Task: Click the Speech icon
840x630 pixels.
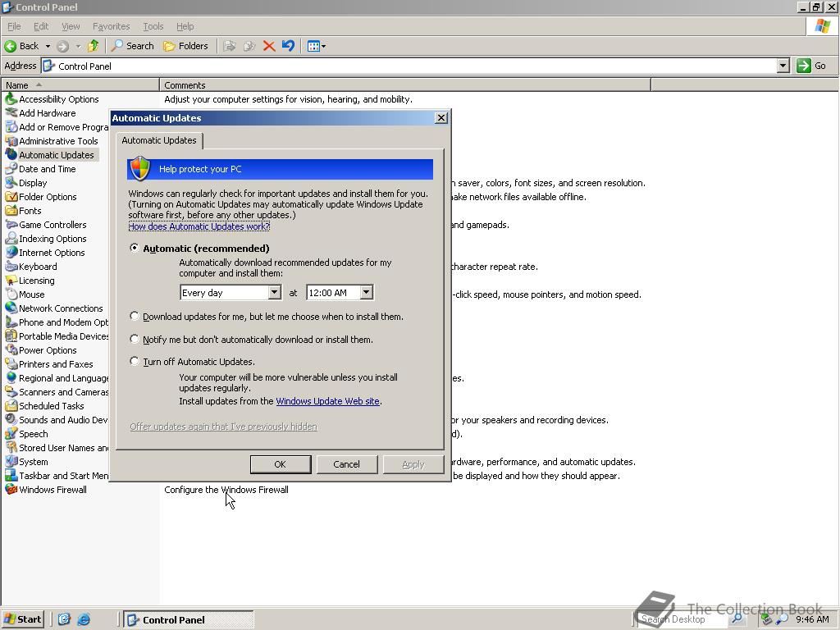Action: click(x=11, y=433)
